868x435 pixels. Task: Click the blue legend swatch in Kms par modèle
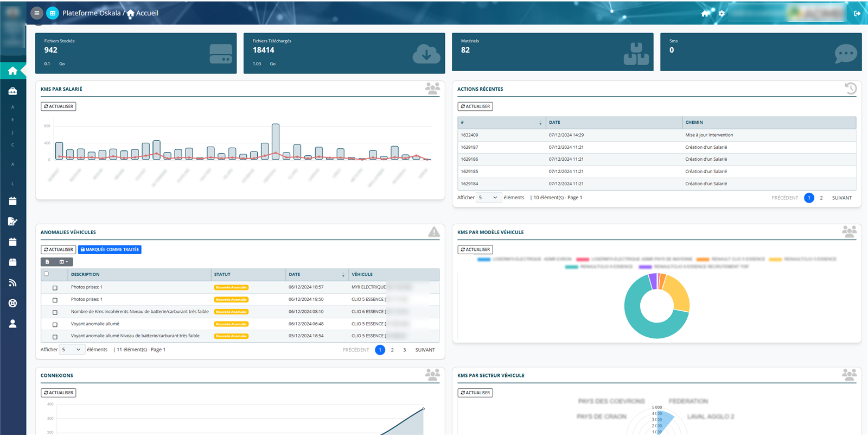[484, 260]
